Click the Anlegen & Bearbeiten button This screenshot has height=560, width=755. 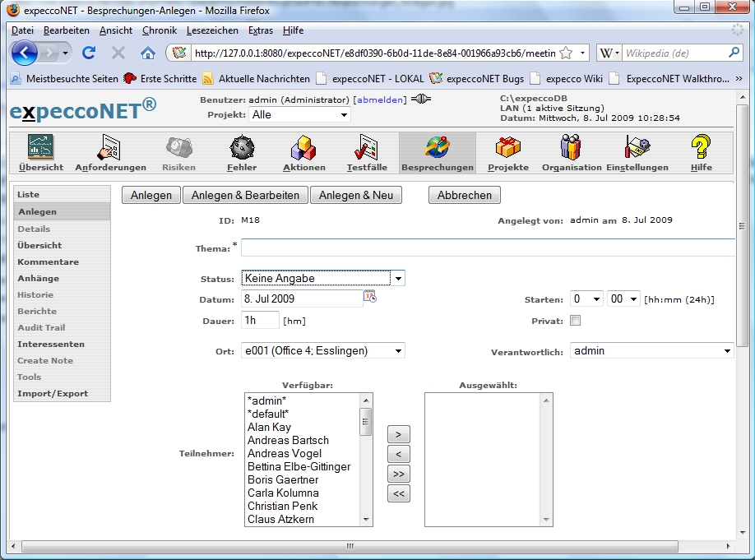(x=246, y=196)
